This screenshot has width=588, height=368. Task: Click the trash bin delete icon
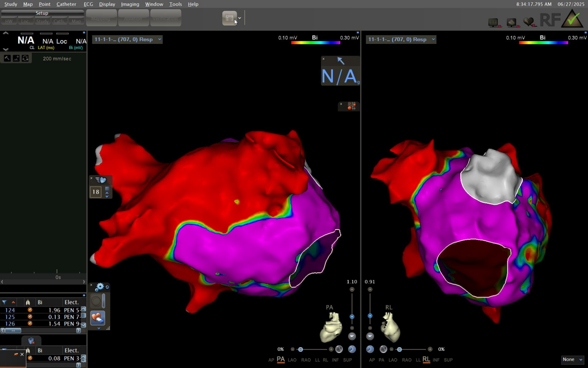[x=31, y=341]
